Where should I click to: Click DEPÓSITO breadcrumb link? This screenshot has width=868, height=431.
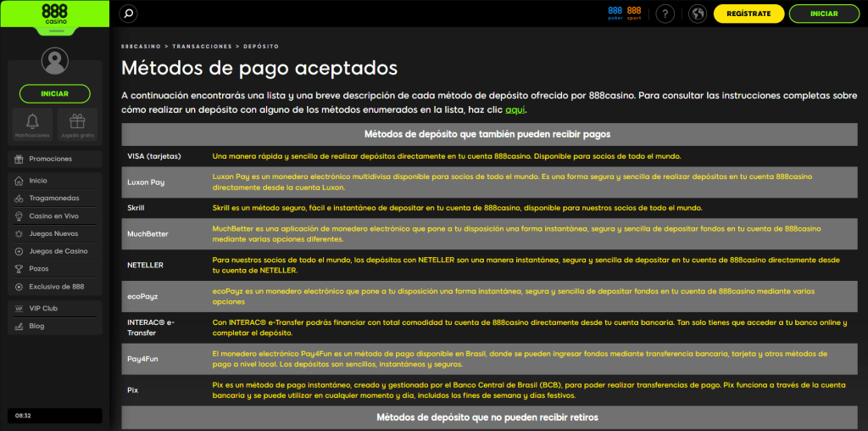click(x=261, y=47)
